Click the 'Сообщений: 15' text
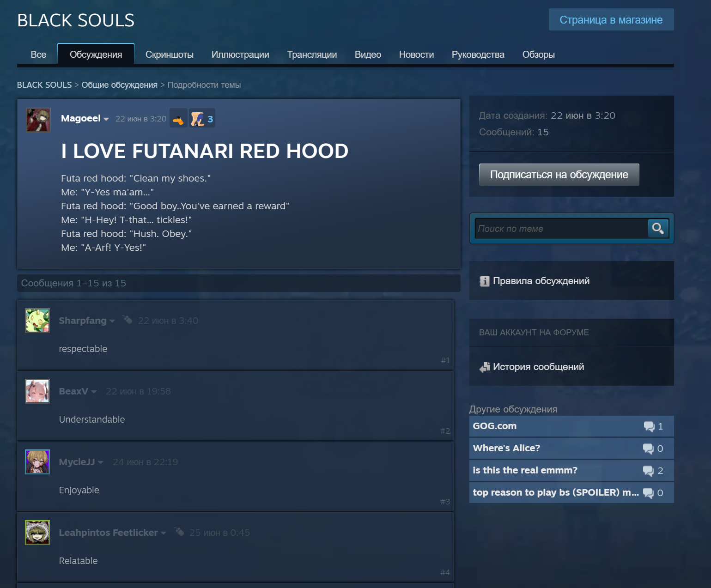This screenshot has width=711, height=588. tap(514, 132)
